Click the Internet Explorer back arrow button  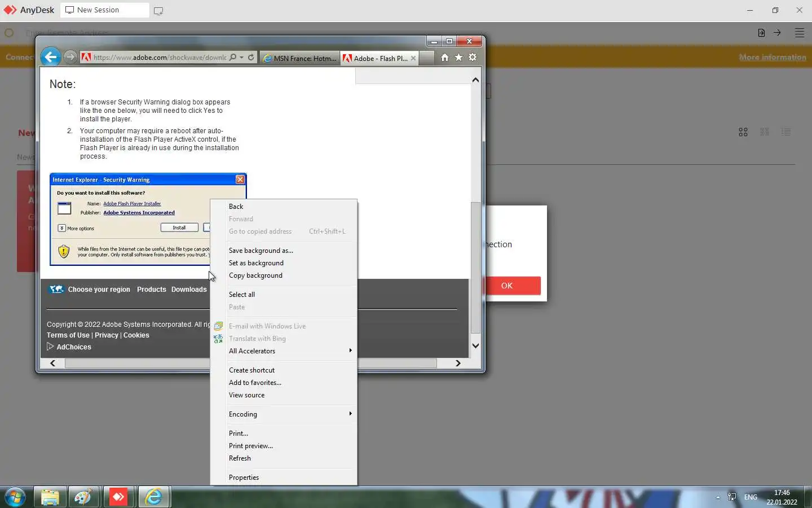tap(51, 57)
